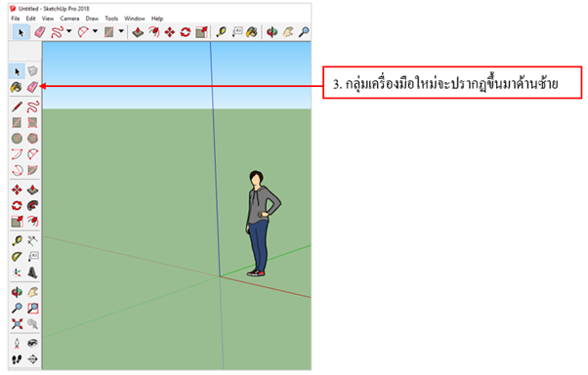This screenshot has height=375, width=588.
Task: Pick the Tape Measure tool in top toolbar
Action: click(x=222, y=32)
